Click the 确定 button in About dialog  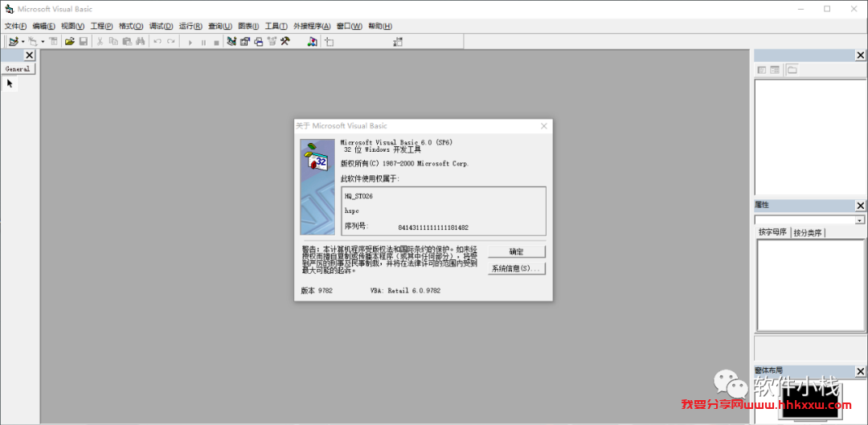click(x=517, y=251)
